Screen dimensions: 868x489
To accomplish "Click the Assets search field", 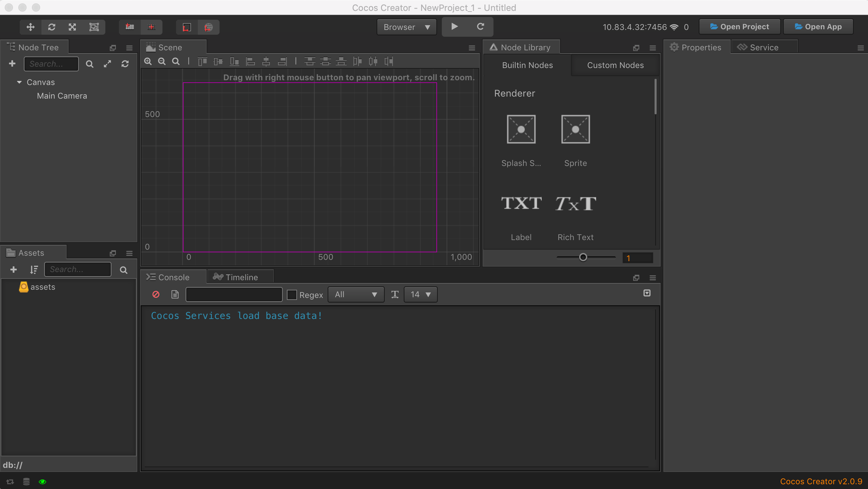I will click(78, 269).
